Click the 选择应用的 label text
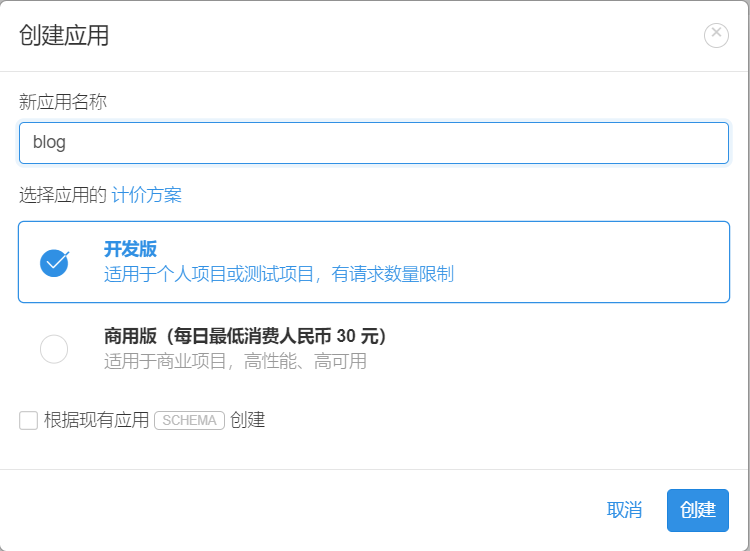This screenshot has height=551, width=750. pos(62,195)
